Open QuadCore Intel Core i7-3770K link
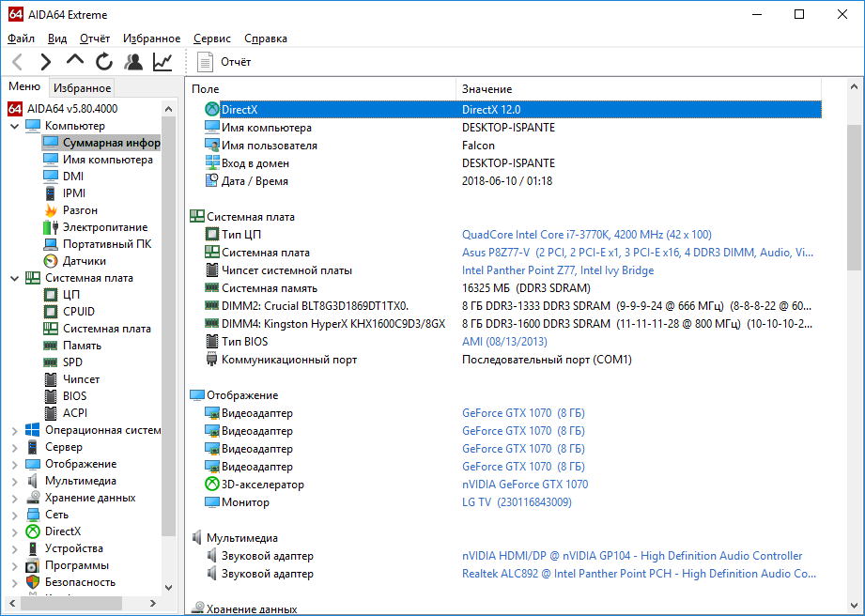The image size is (865, 616). pyautogui.click(x=586, y=235)
